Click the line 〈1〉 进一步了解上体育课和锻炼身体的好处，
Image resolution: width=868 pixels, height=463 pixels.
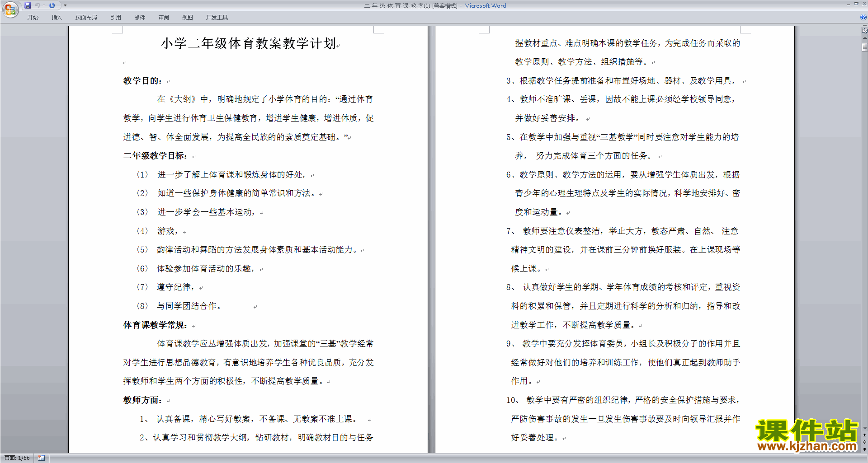[x=222, y=175]
